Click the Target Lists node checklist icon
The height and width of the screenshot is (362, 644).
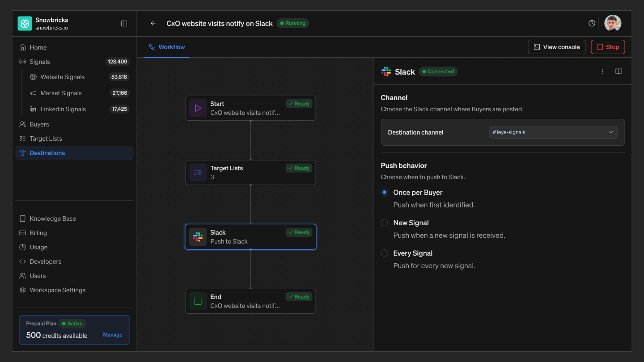(x=198, y=173)
